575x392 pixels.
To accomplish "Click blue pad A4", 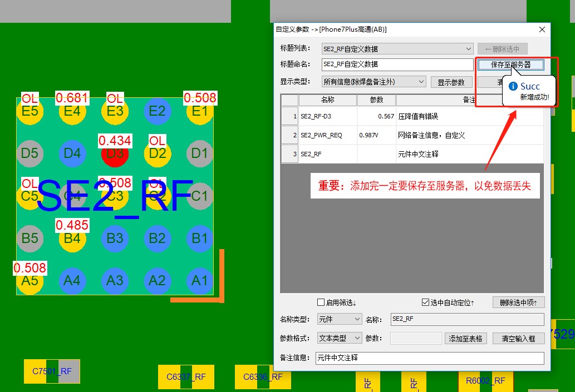I will click(72, 281).
